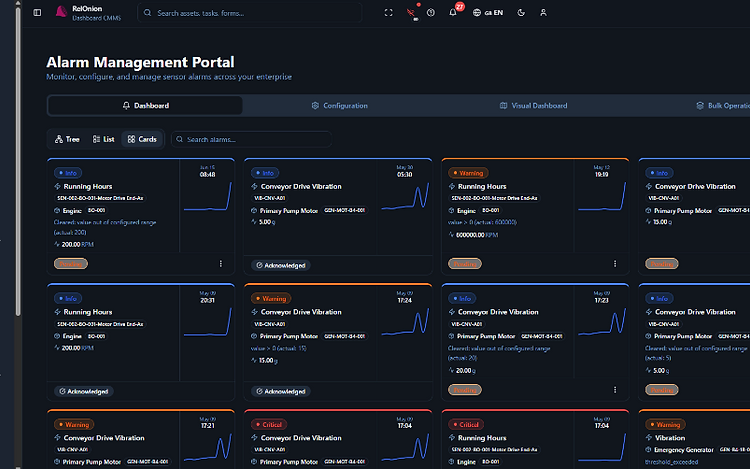
Task: Open the Visual Dashboard tab
Action: click(533, 106)
